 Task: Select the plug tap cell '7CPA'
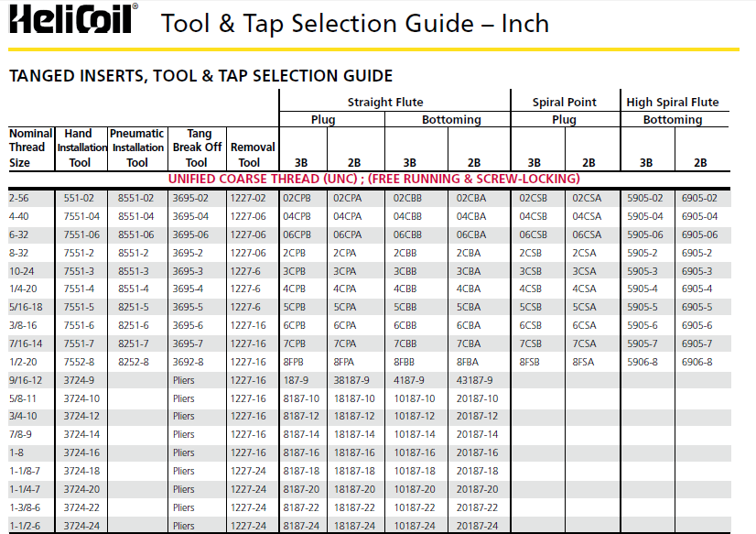point(345,343)
